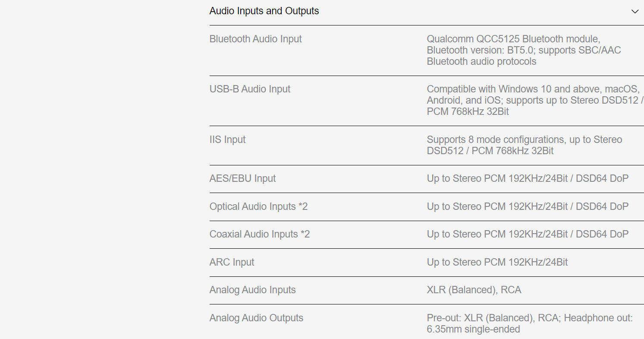Click the 8 mode configurations description

tap(524, 145)
